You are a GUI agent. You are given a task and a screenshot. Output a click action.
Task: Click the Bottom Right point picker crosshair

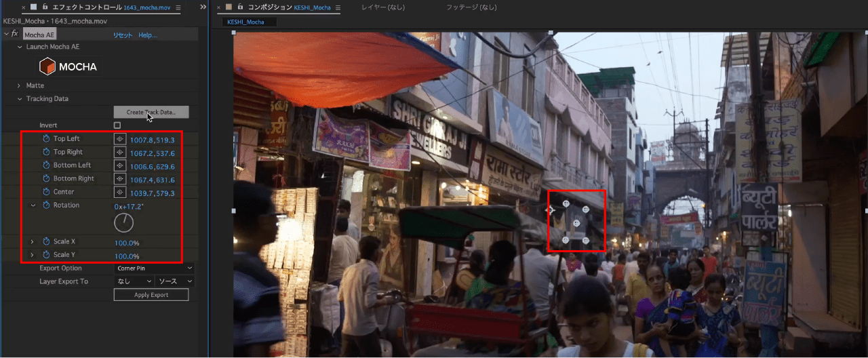pyautogui.click(x=120, y=178)
